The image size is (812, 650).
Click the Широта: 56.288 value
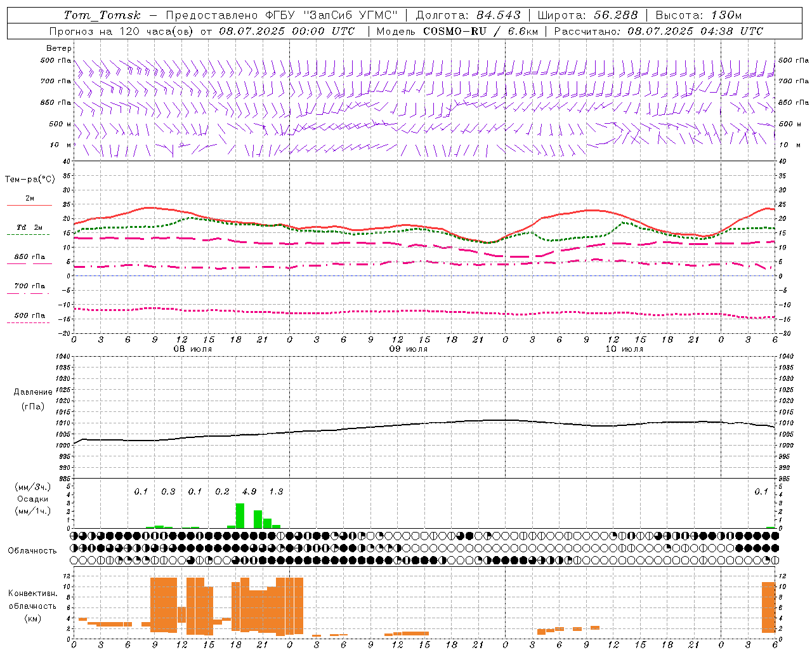588,15
